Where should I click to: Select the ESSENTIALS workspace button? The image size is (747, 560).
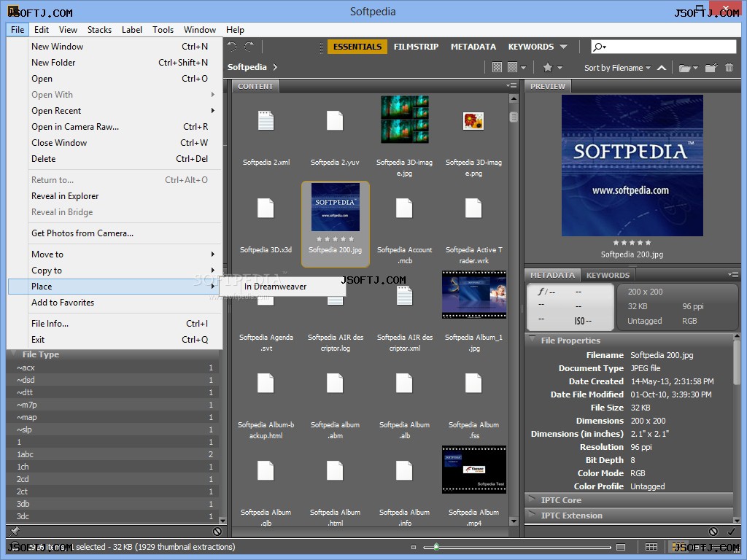coord(357,47)
